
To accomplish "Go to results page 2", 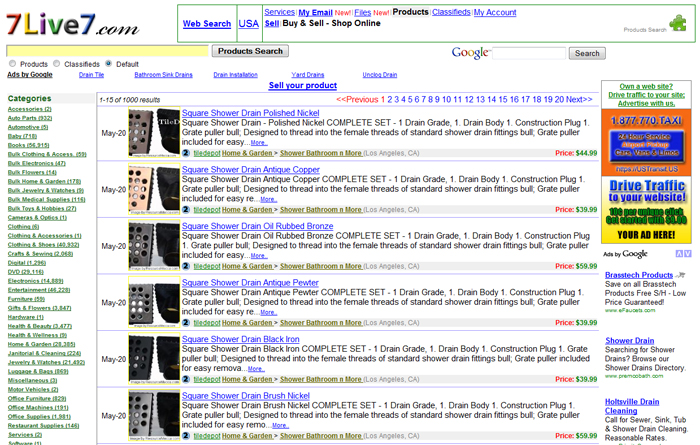I will tap(390, 100).
